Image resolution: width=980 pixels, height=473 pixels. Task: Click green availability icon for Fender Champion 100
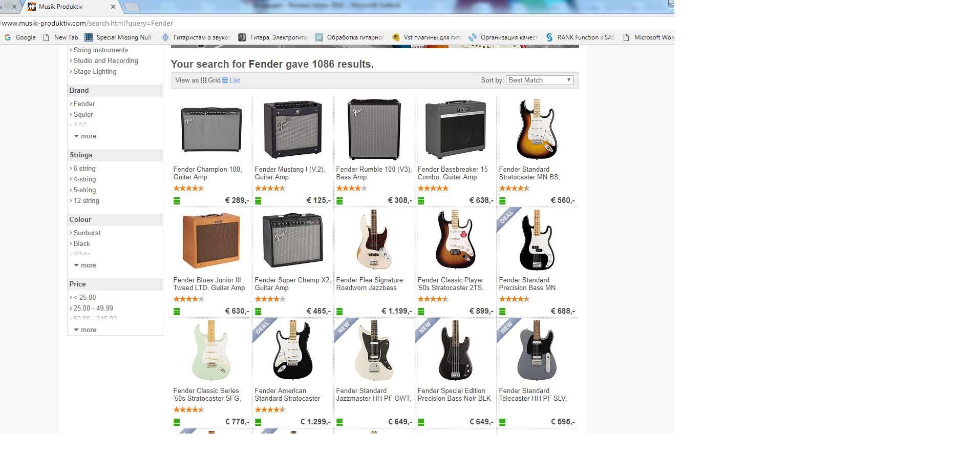(x=177, y=201)
